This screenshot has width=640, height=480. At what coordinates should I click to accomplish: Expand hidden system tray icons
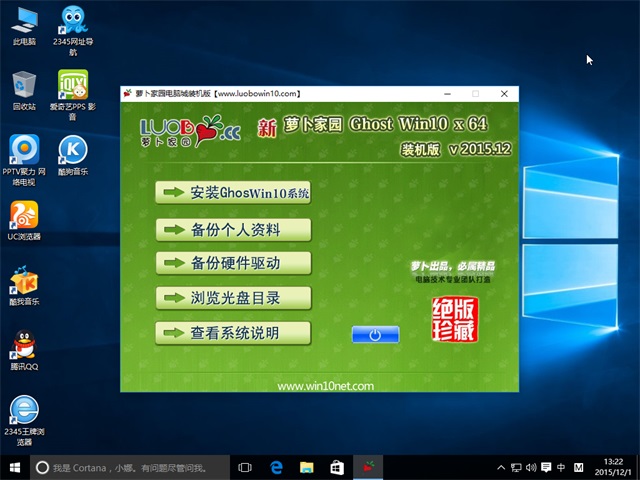pyautogui.click(x=501, y=468)
